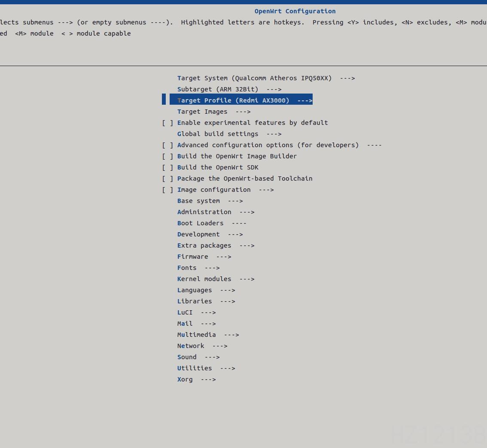The width and height of the screenshot is (487, 448).
Task: Open the LuCI submenu
Action: 196,313
